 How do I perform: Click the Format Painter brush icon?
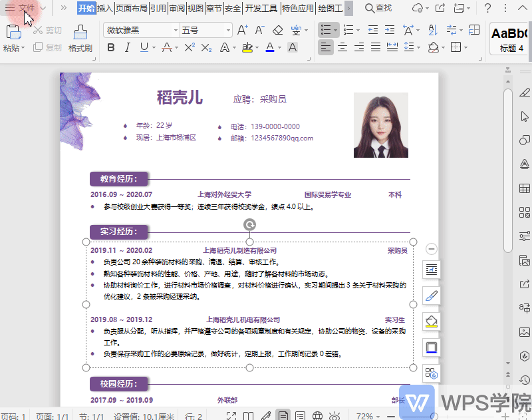click(x=80, y=33)
